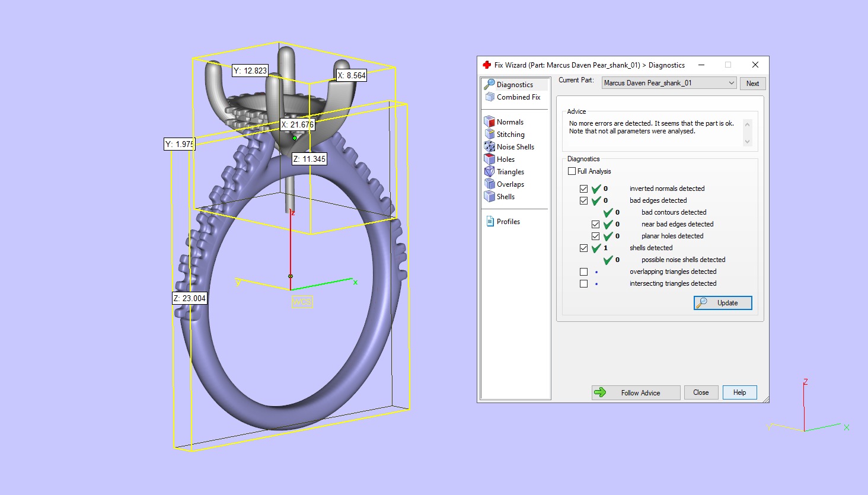Viewport: 868px width, 495px height.
Task: Open the Triangles page
Action: point(510,172)
